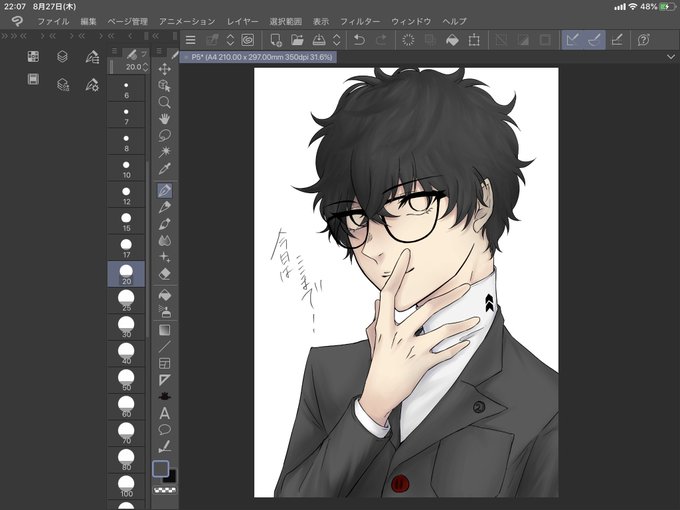
Task: Select brush size preset 10
Action: pos(126,169)
